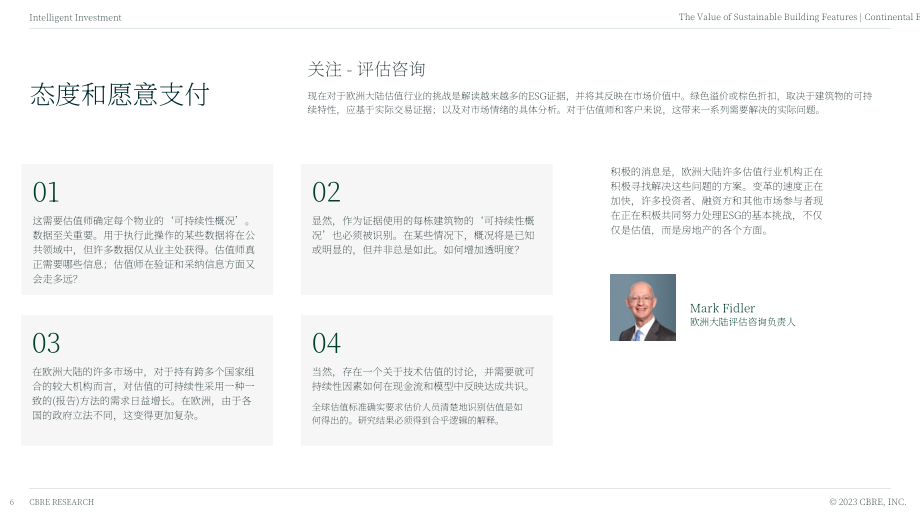Select the main title '态度和愿意支付'

coord(120,94)
